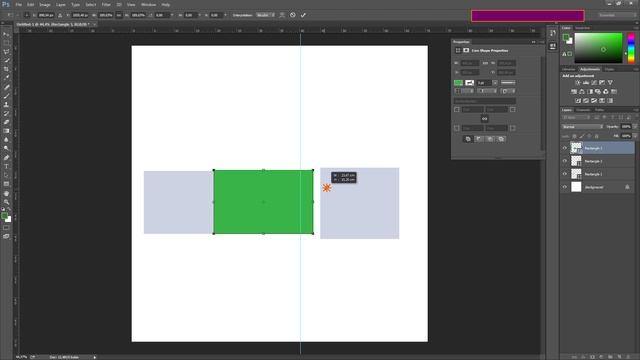640x360 pixels.
Task: Toggle visibility of the second Rectangle layer
Action: (565, 161)
